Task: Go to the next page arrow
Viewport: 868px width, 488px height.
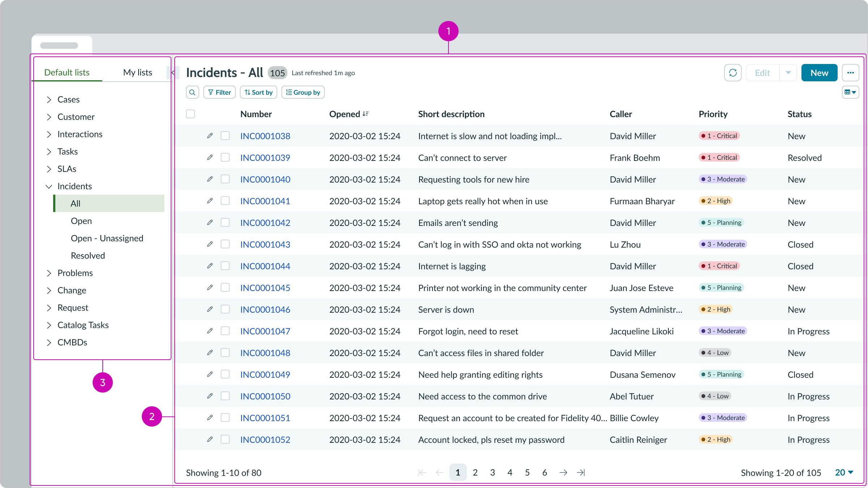Action: [x=563, y=472]
